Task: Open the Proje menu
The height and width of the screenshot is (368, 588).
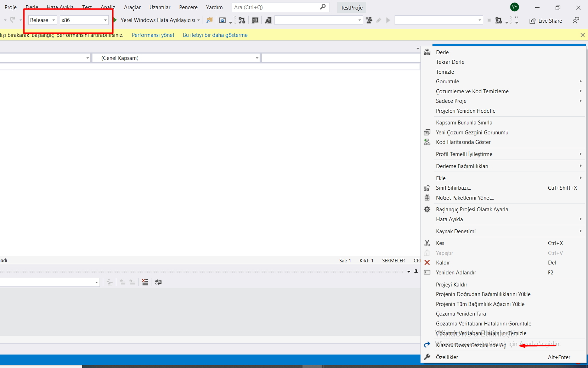Action: (x=11, y=7)
